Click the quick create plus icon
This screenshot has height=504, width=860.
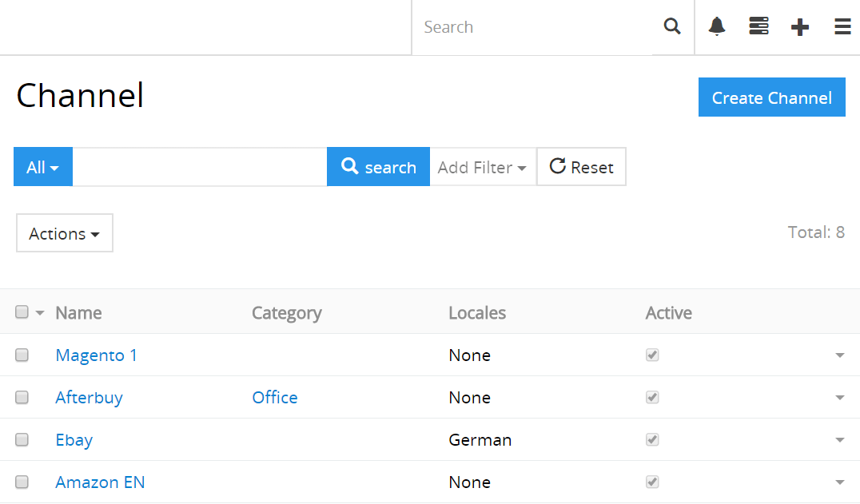point(799,27)
